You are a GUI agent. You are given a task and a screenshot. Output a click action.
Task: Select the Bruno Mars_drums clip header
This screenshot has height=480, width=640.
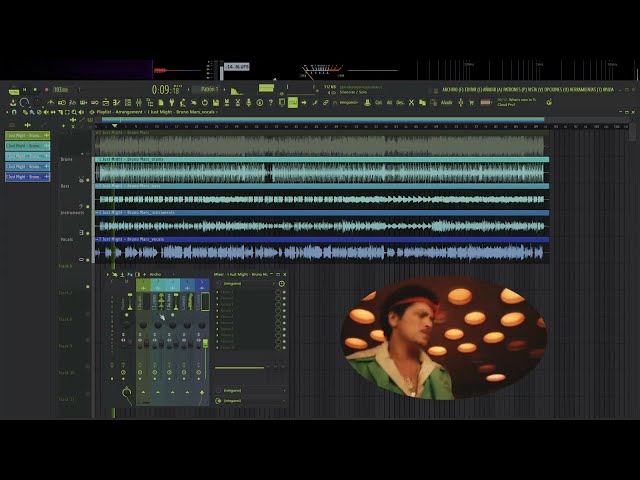[322, 159]
